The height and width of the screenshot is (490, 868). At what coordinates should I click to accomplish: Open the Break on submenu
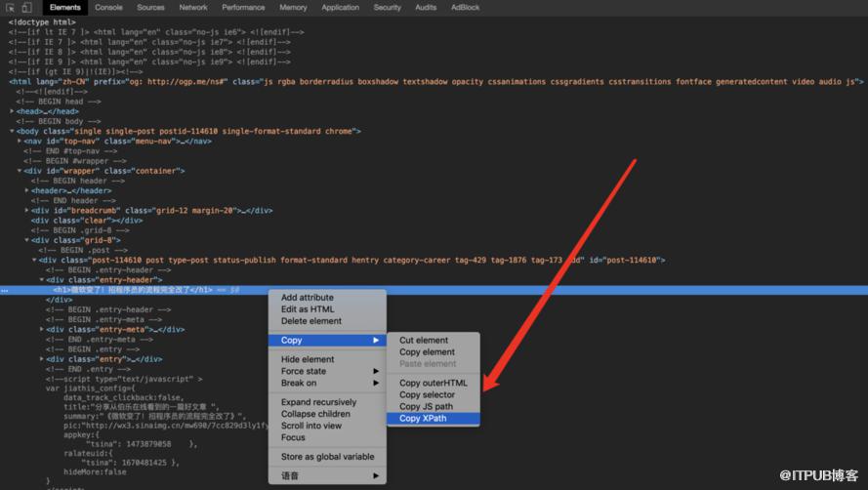[327, 384]
